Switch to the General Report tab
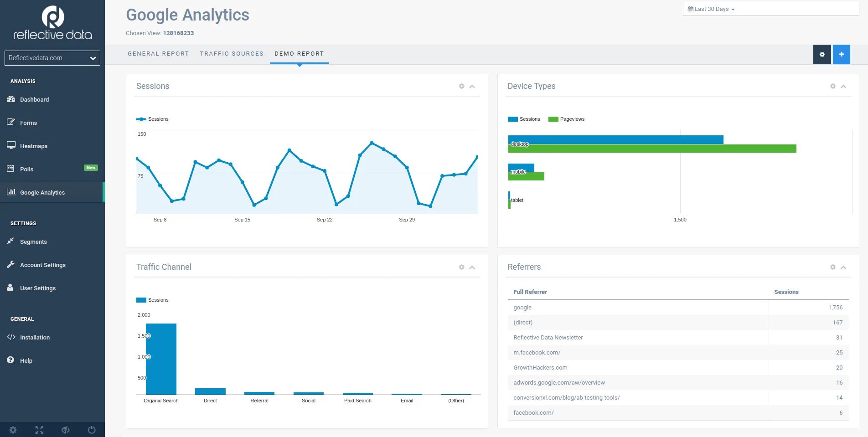 tap(158, 54)
